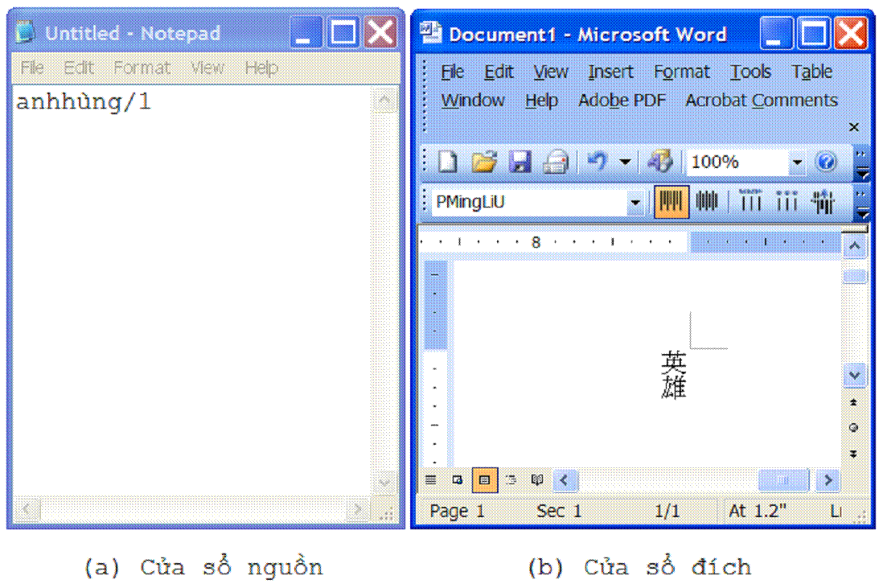
Task: Click the Print icon in Word toolbar
Action: click(x=556, y=162)
